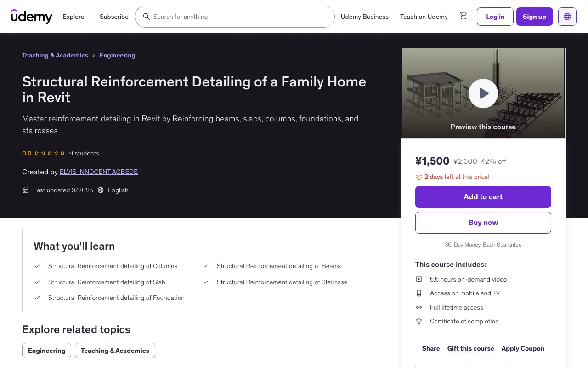The image size is (588, 368).
Task: Open the shopping cart icon
Action: (x=463, y=16)
